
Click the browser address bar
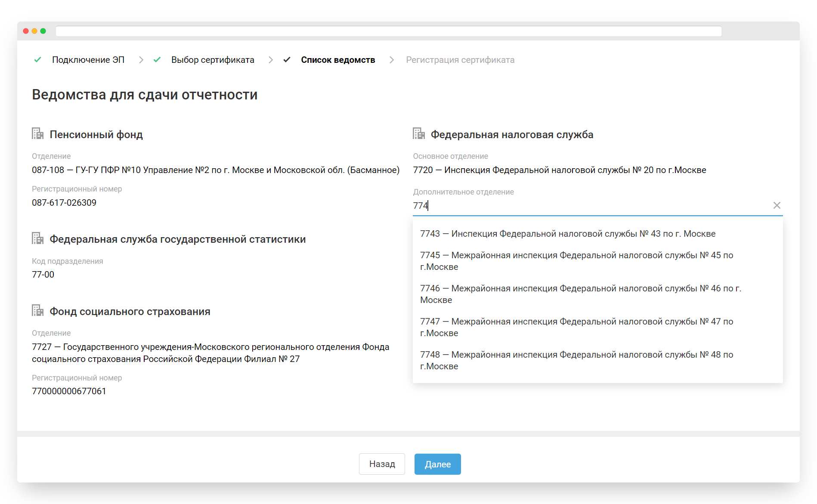(388, 31)
